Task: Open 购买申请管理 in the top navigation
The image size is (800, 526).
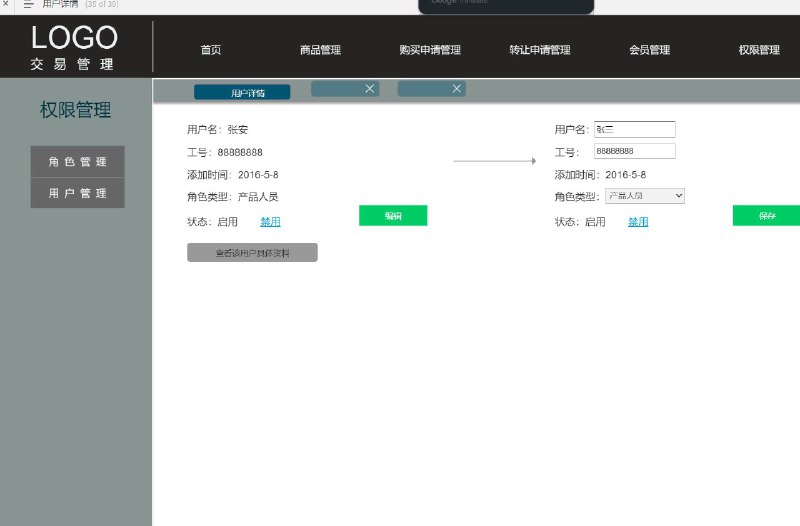Action: click(x=430, y=50)
